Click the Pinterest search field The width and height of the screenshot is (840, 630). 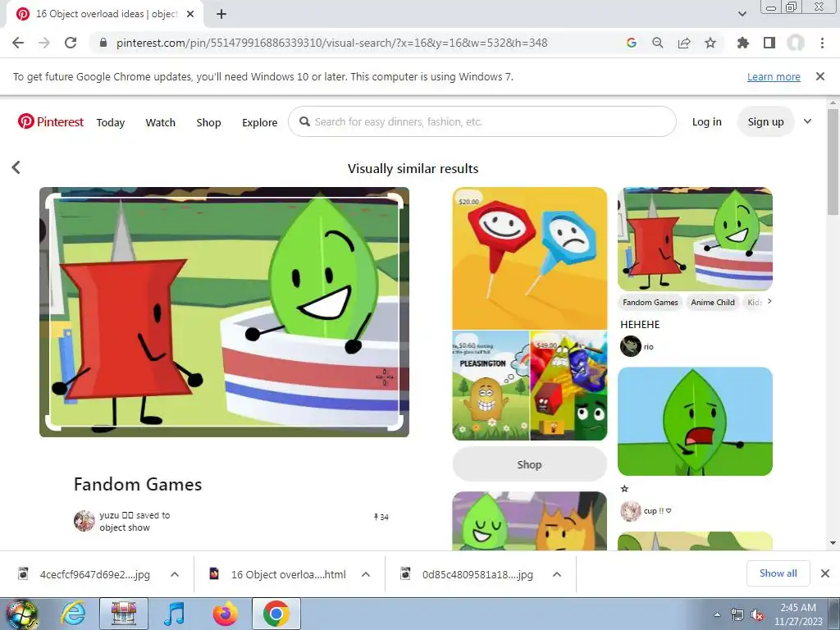pos(482,121)
